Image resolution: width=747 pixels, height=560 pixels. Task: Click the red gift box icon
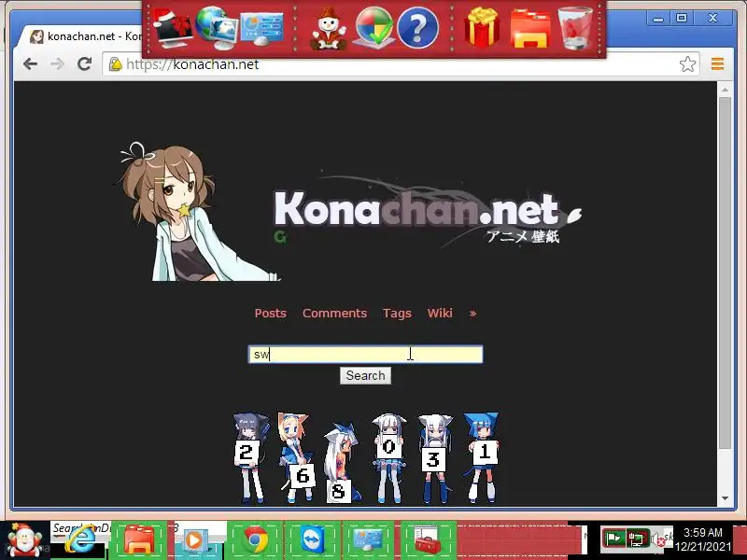(x=482, y=28)
